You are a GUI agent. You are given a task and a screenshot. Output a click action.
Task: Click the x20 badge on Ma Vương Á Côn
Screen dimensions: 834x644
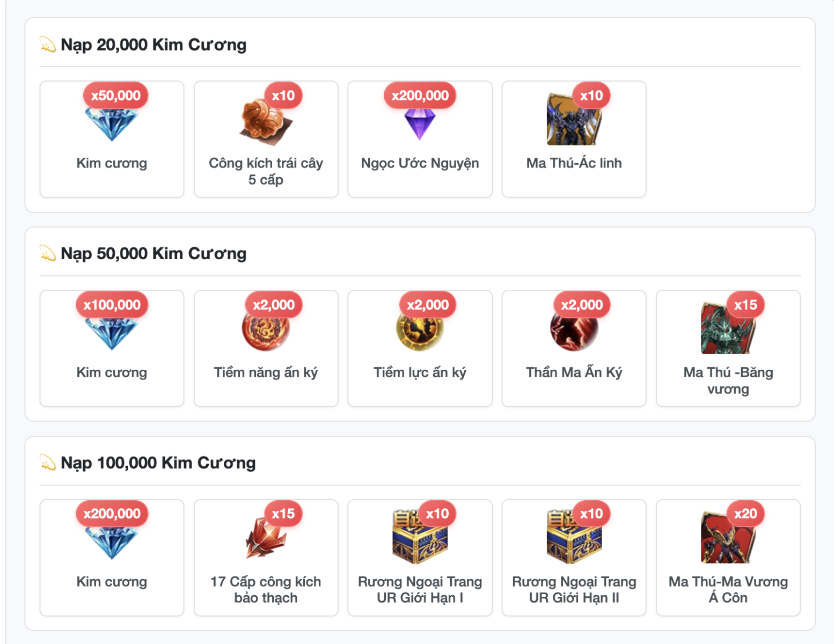point(745,514)
